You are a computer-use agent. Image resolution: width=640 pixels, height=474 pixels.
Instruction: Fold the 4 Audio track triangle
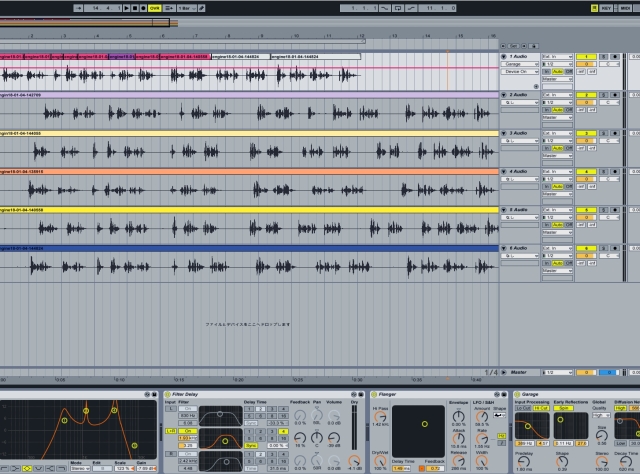[505, 172]
